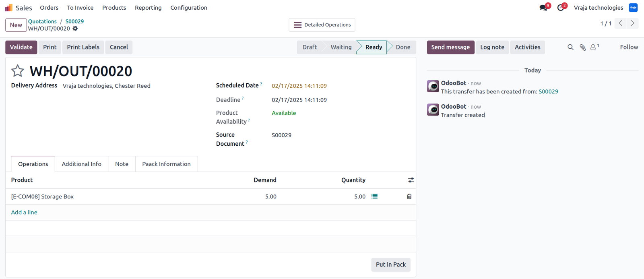Viewport: 644px width, 279px height.
Task: Open the Configuration menu
Action: [x=189, y=8]
